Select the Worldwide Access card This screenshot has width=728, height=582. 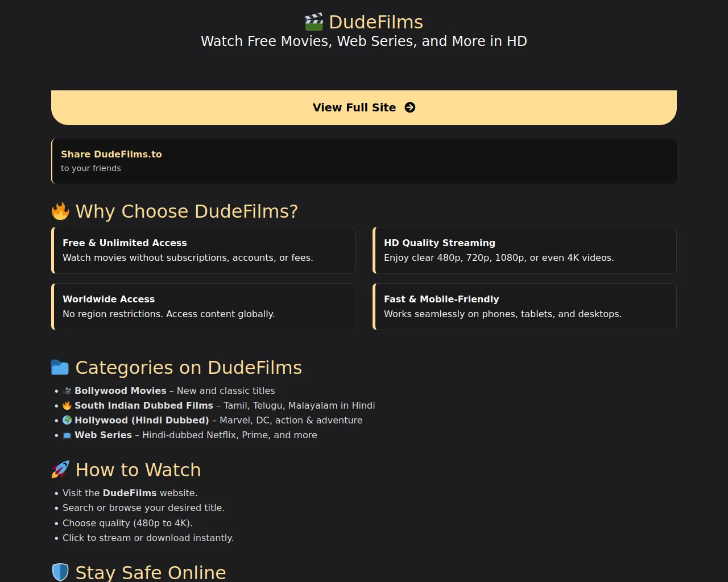point(204,306)
